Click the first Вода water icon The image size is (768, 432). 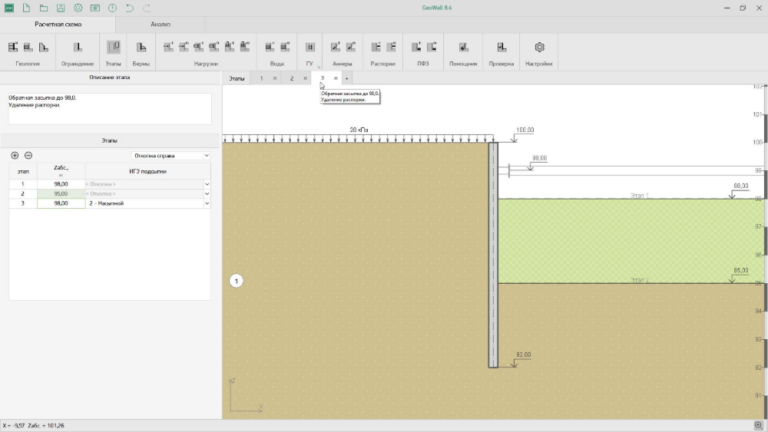pyautogui.click(x=269, y=47)
